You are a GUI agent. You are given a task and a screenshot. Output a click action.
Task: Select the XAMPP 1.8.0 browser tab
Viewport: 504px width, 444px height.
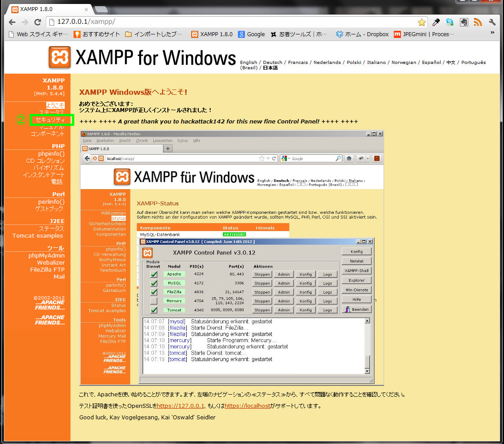[x=48, y=9]
